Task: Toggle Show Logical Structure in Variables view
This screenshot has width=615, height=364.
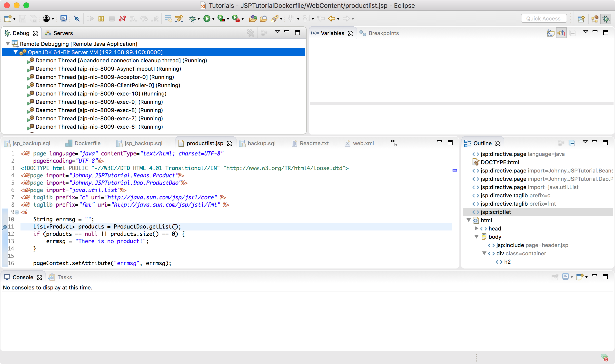Action: click(x=562, y=33)
